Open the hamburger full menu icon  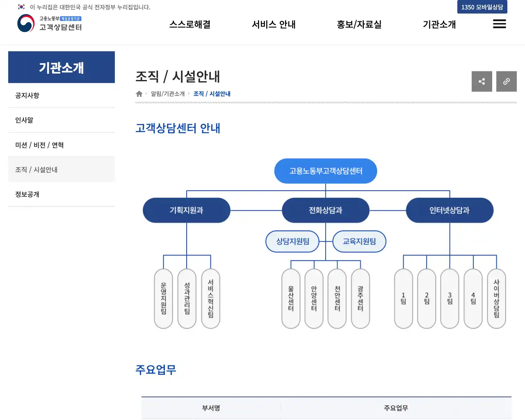click(x=499, y=24)
